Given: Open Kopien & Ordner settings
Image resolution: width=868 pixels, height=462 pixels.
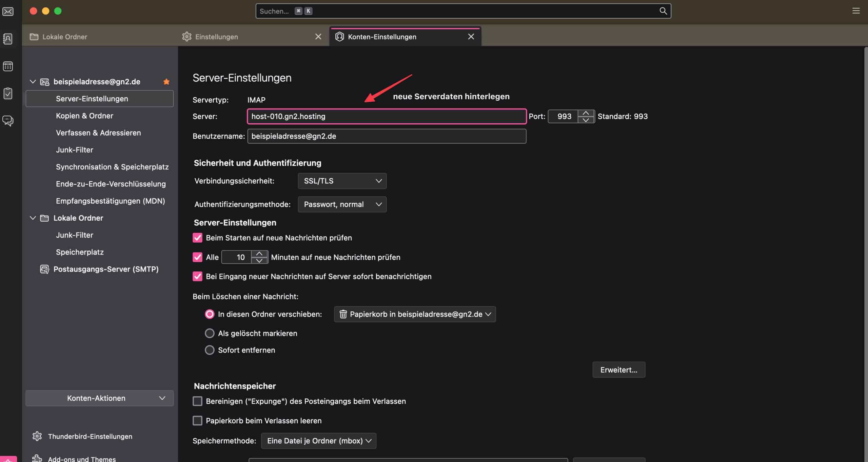Looking at the screenshot, I should coord(84,116).
